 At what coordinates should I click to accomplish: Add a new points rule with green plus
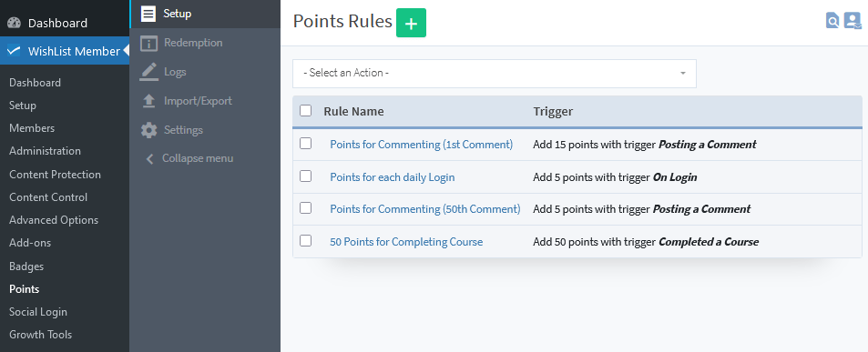click(x=412, y=24)
